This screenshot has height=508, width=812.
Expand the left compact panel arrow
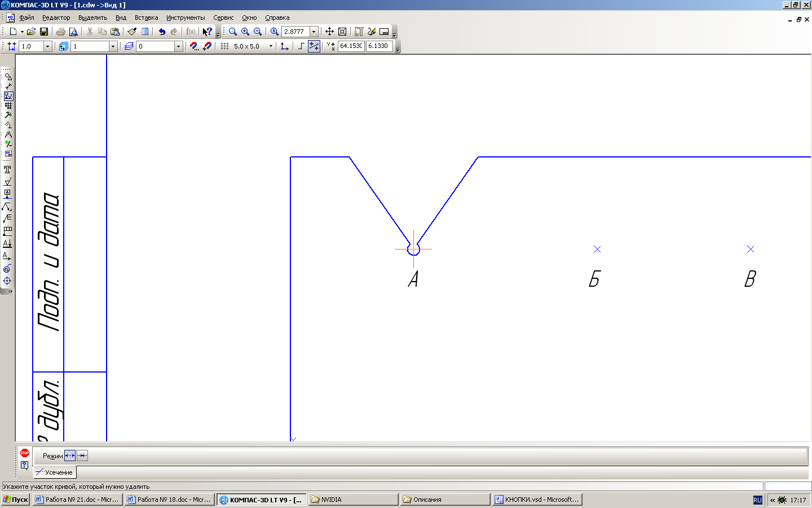point(10,291)
